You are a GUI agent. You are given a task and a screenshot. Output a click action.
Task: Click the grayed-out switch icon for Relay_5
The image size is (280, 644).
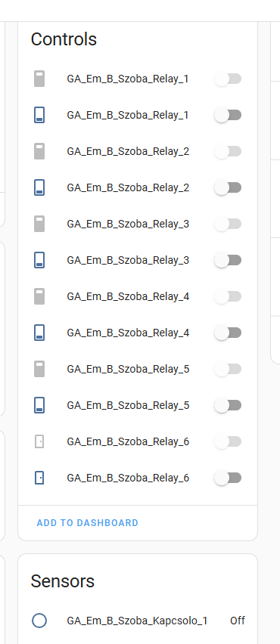pyautogui.click(x=39, y=369)
